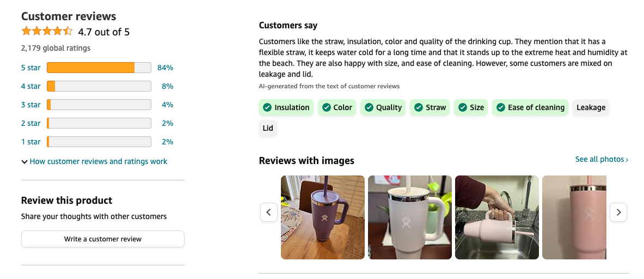Click the next review images arrow
This screenshot has width=644, height=279.
(618, 212)
